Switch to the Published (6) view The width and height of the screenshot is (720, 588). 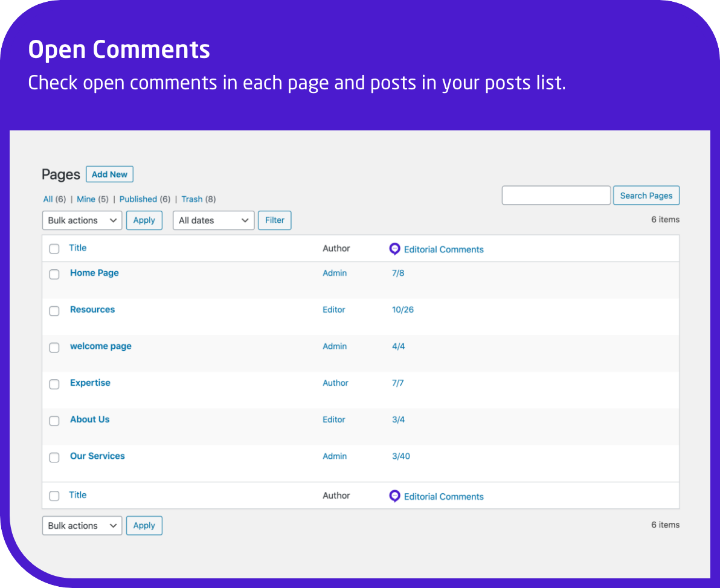coord(144,199)
